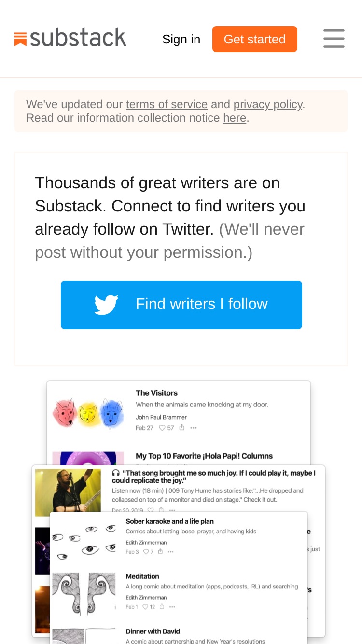The image size is (362, 644).
Task: Open information collection notice here link
Action: [x=235, y=118]
